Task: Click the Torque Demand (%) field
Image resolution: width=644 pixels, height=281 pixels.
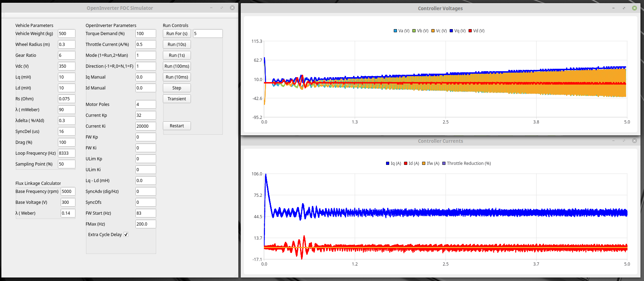Action: point(145,34)
